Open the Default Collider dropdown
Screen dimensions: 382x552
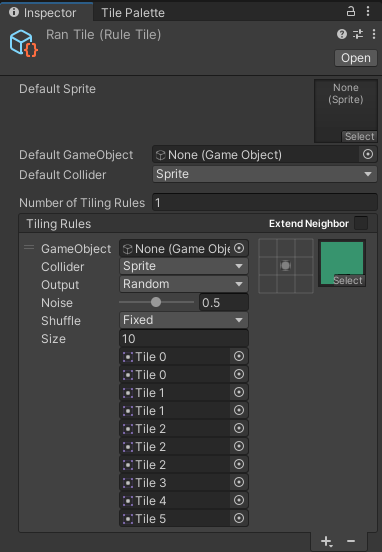(265, 174)
